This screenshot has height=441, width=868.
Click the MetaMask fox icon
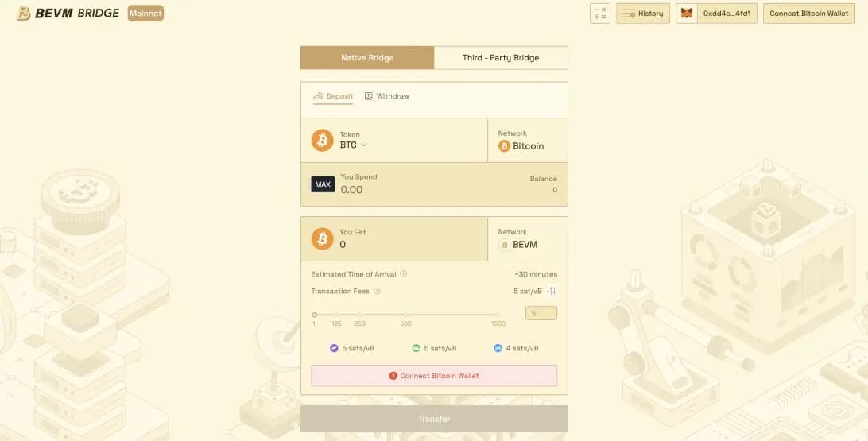(686, 14)
